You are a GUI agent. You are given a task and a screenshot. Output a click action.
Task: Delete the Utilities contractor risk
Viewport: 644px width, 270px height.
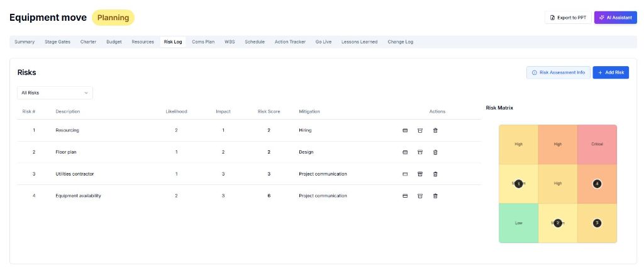[x=435, y=174]
